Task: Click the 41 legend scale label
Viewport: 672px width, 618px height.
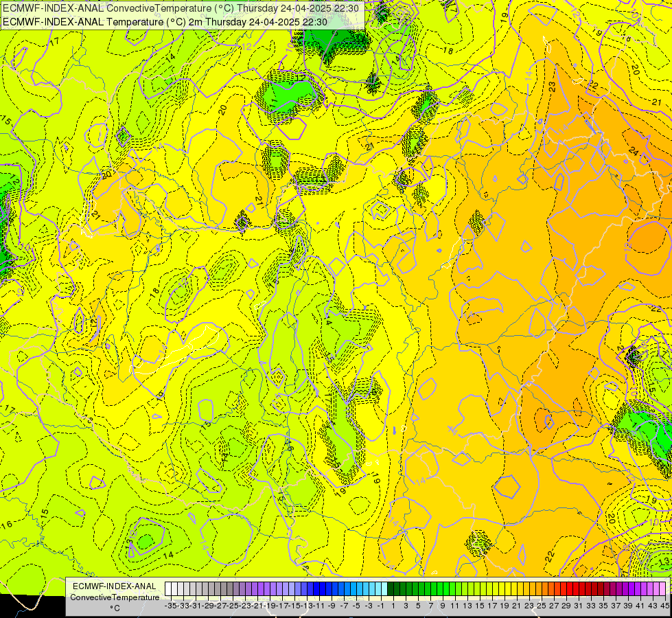Action: 640,606
